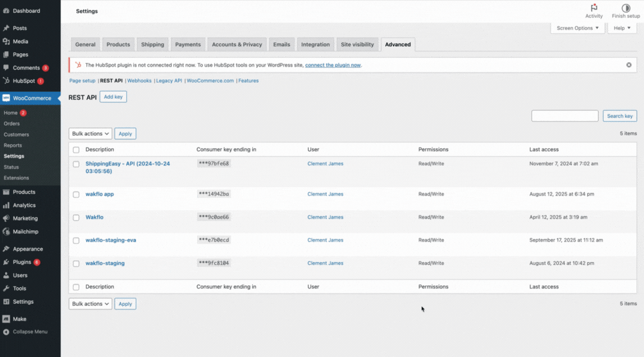Click the Users person icon
This screenshot has width=644, height=357.
6,275
